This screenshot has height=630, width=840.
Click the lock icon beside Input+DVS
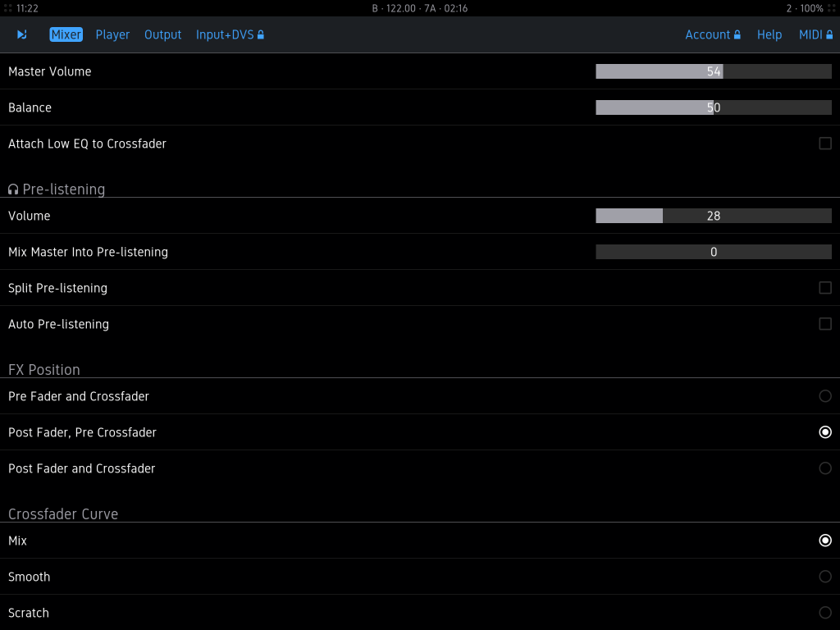pos(261,35)
